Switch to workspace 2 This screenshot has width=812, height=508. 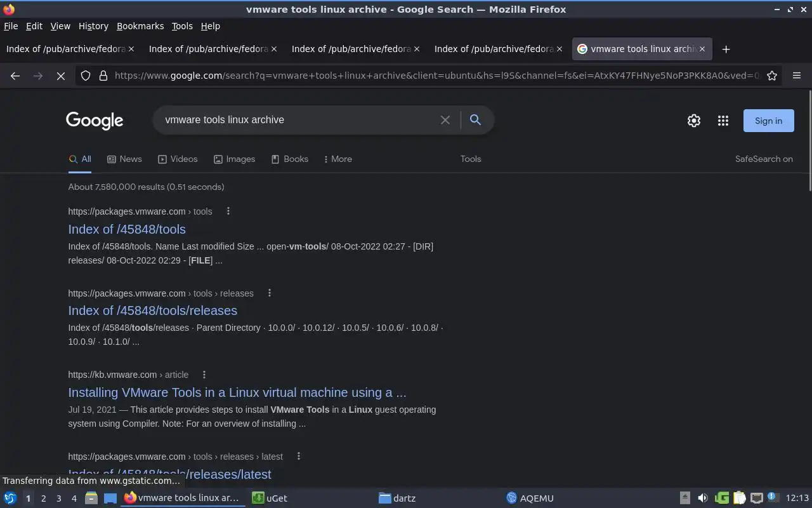click(x=43, y=498)
